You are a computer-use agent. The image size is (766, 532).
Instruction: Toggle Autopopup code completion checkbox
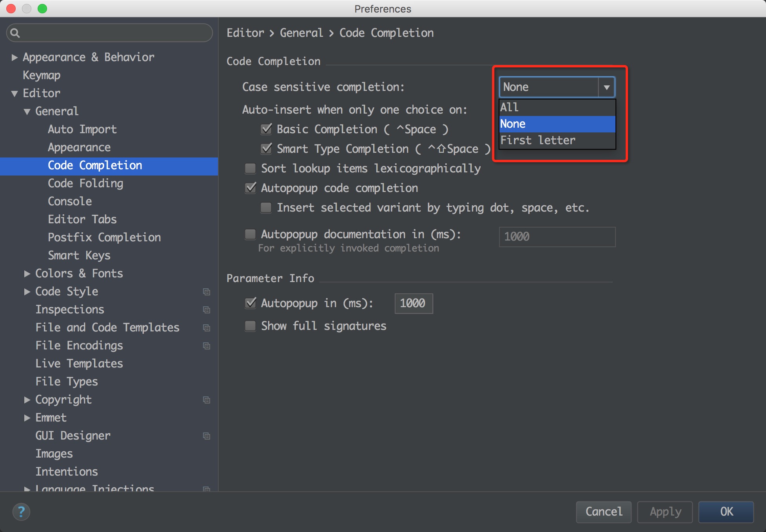(x=250, y=188)
